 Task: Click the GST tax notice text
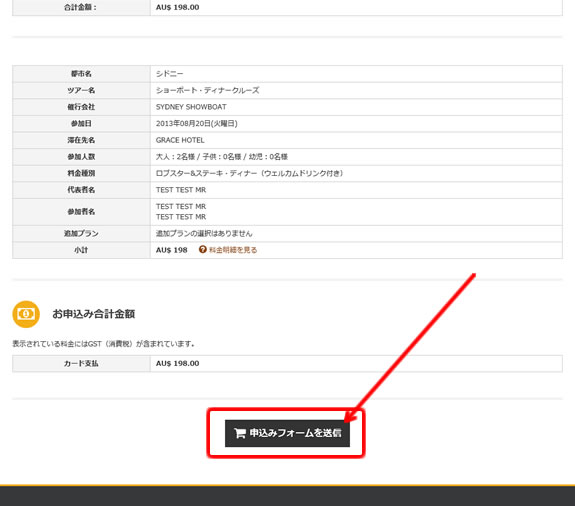click(x=103, y=344)
